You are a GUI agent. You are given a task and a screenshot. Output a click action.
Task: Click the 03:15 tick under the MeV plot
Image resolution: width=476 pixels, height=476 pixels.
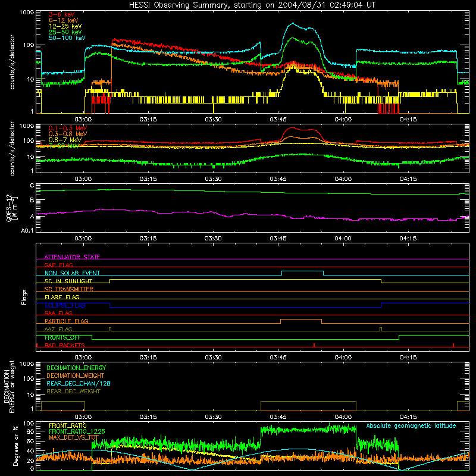click(148, 179)
